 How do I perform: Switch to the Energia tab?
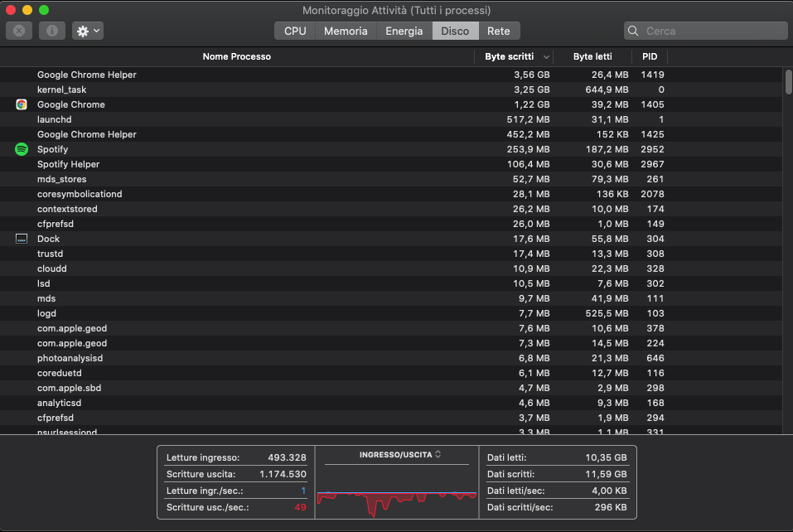(x=404, y=31)
